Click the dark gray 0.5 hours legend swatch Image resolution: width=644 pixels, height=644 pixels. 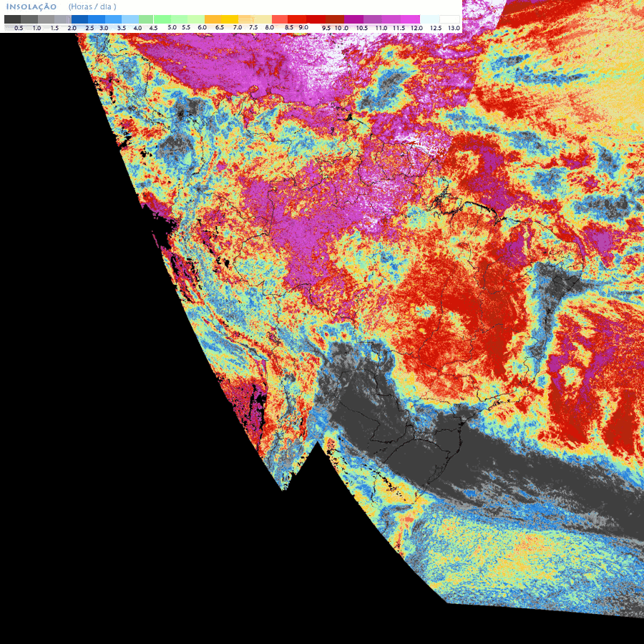[x=12, y=19]
